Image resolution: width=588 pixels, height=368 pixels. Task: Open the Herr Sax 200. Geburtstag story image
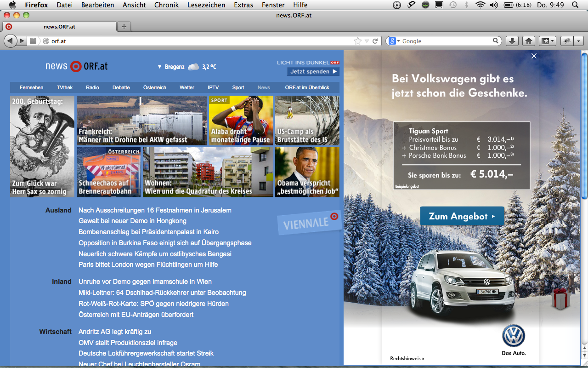tap(42, 146)
